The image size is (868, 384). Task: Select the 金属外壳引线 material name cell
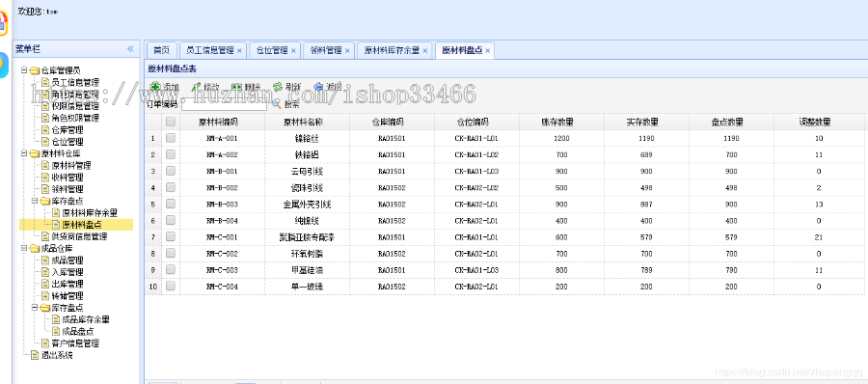308,204
